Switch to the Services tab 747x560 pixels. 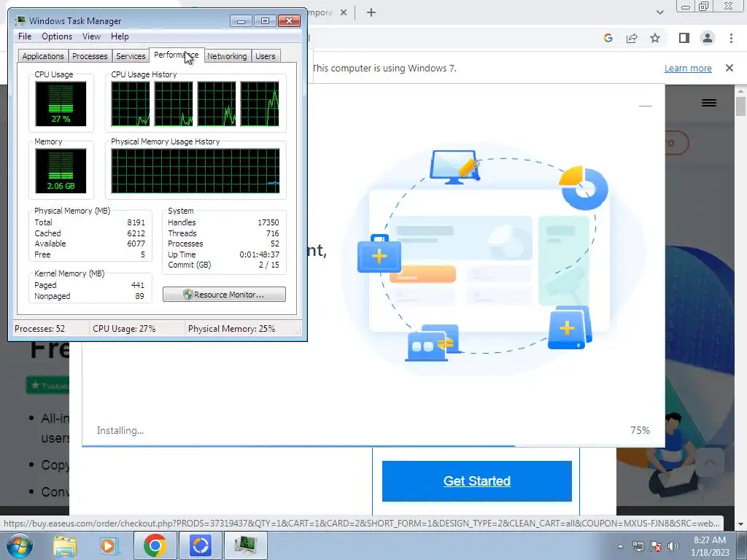pos(131,56)
